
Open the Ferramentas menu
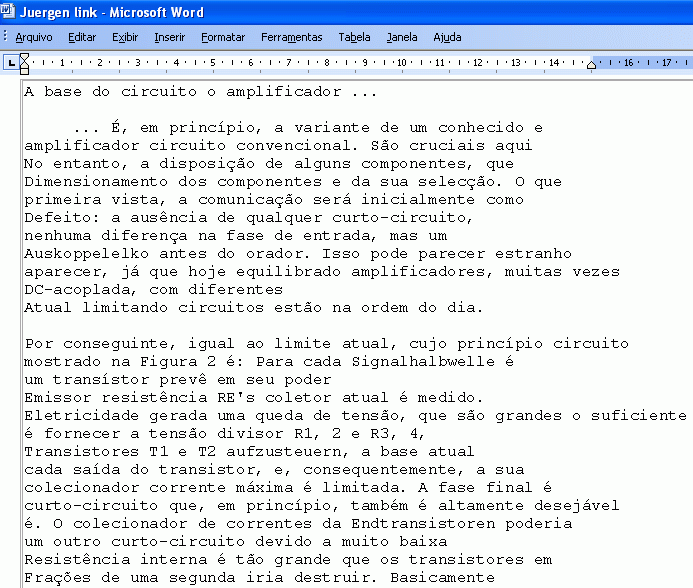click(291, 38)
